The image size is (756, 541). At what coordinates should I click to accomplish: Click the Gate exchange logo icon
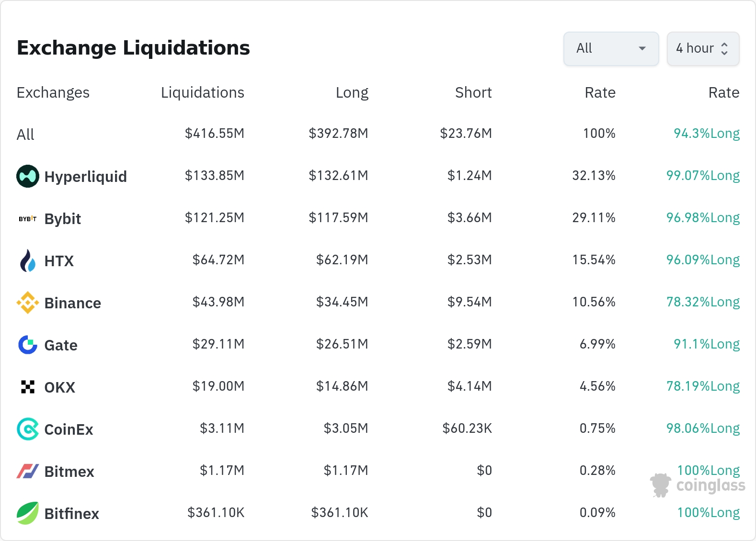click(x=28, y=345)
